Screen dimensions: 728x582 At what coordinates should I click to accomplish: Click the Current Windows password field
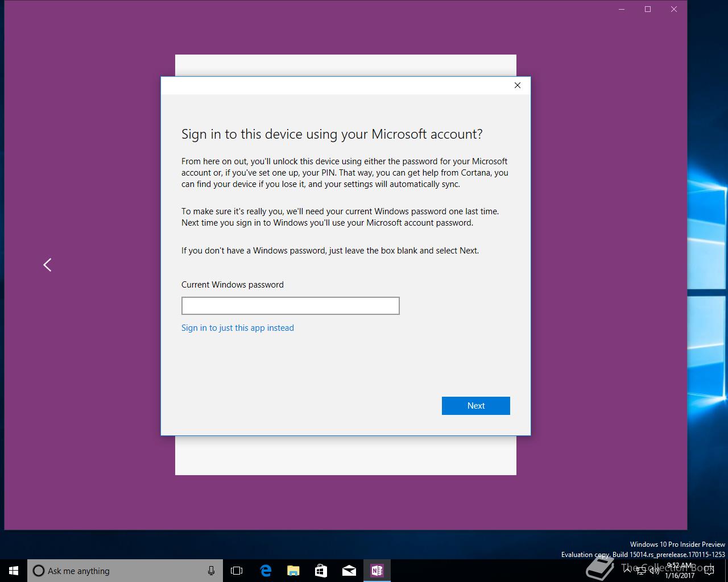[x=290, y=306]
